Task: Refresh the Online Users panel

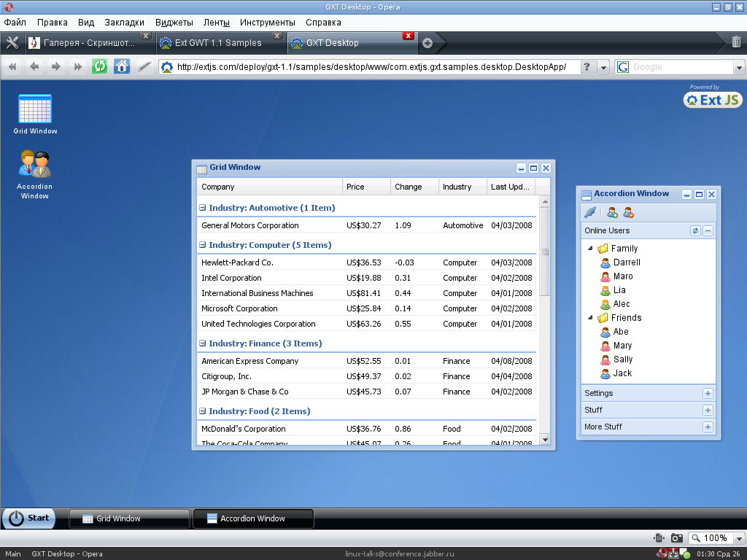Action: (695, 231)
